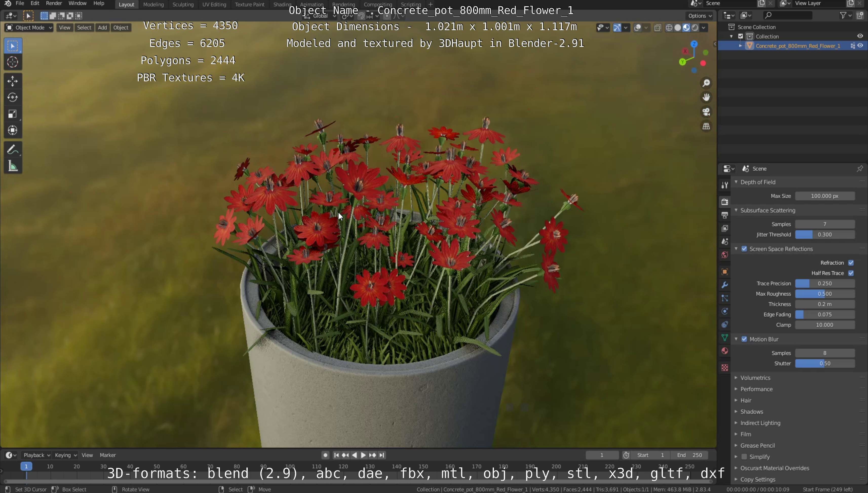Open the viewport Object menu
868x493 pixels.
point(121,28)
